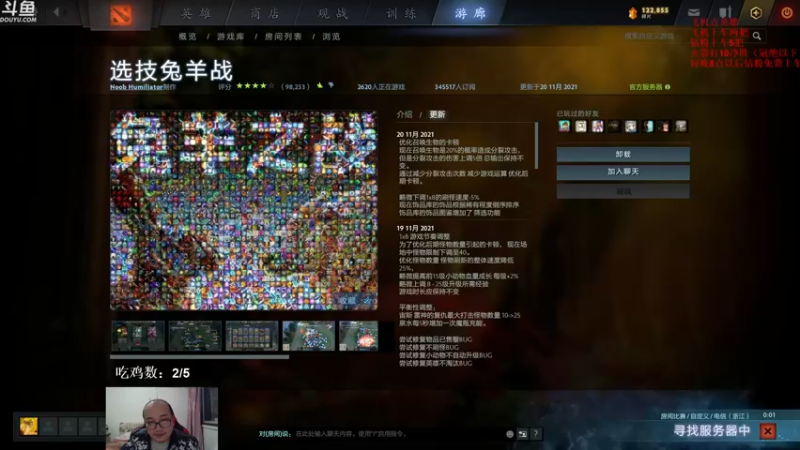Click the thumbs-down rating icon
This screenshot has height=450, width=800.
(x=331, y=85)
